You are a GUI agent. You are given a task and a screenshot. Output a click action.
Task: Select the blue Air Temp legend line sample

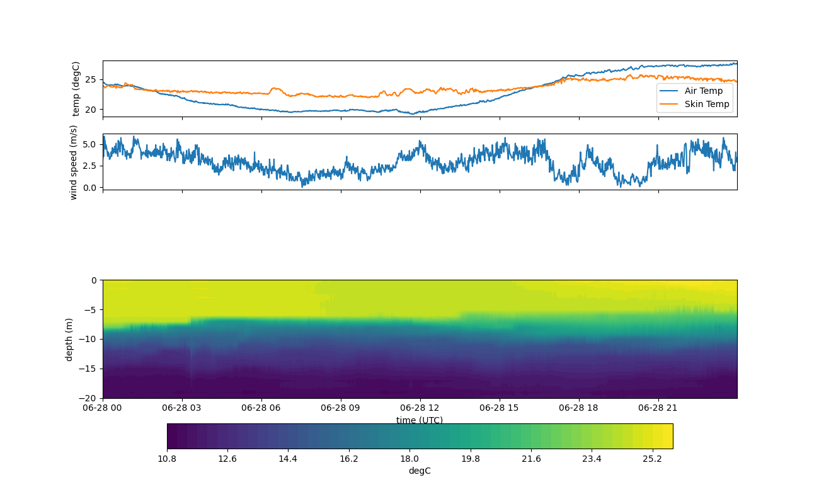(x=670, y=91)
